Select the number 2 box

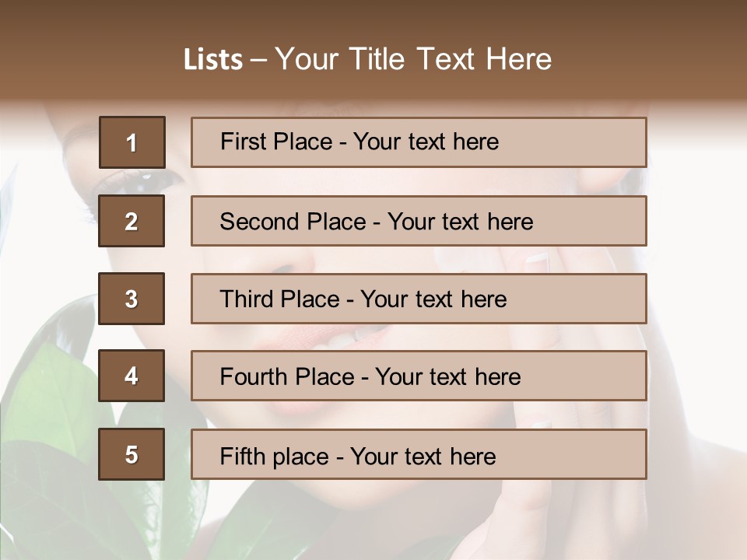coord(132,221)
